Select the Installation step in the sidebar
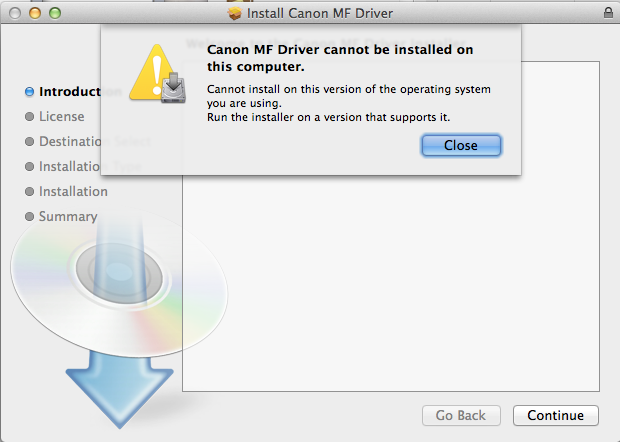The image size is (620, 442). coord(73,192)
